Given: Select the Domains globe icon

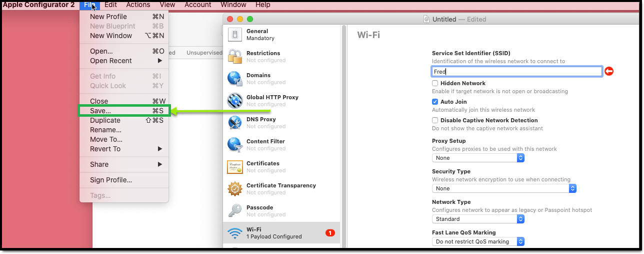Looking at the screenshot, I should click(x=235, y=79).
